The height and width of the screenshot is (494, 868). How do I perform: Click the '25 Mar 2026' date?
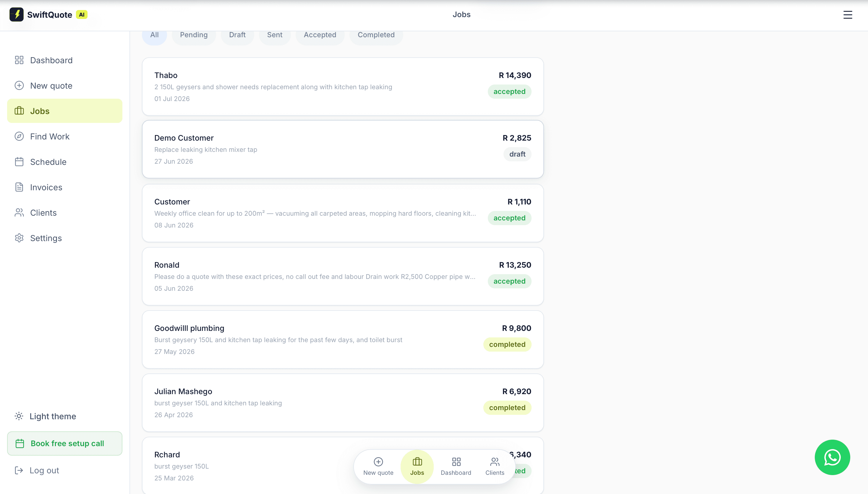[174, 478]
